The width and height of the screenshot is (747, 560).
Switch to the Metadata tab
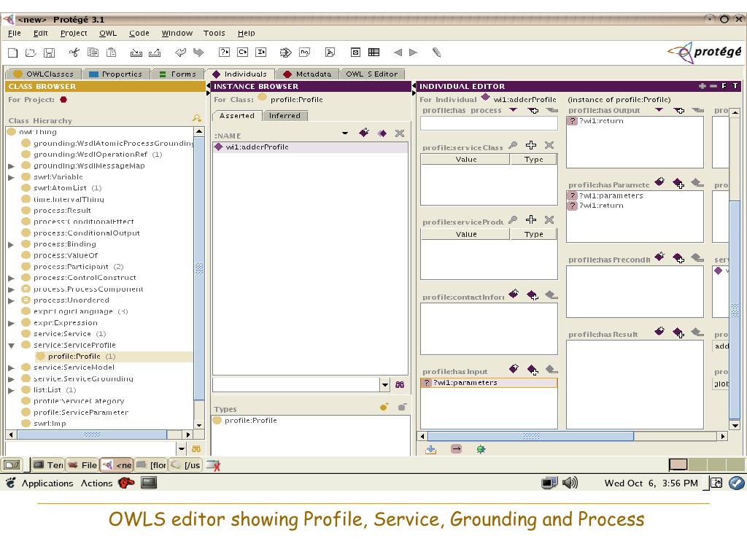tap(307, 74)
